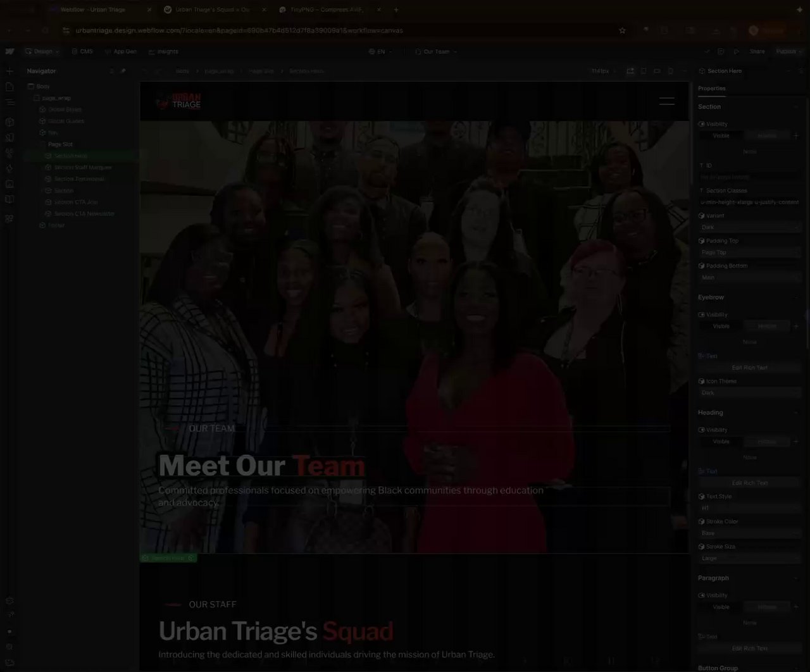Close the TinyPNG browser tab

pyautogui.click(x=379, y=9)
